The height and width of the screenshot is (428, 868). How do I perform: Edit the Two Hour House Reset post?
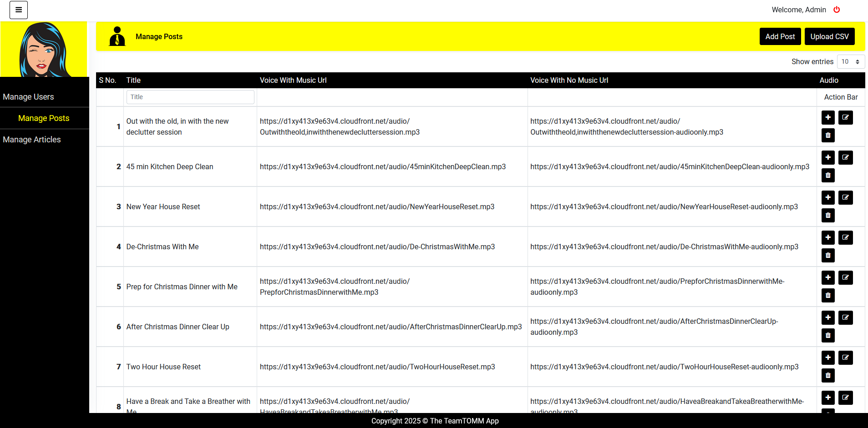[845, 358]
